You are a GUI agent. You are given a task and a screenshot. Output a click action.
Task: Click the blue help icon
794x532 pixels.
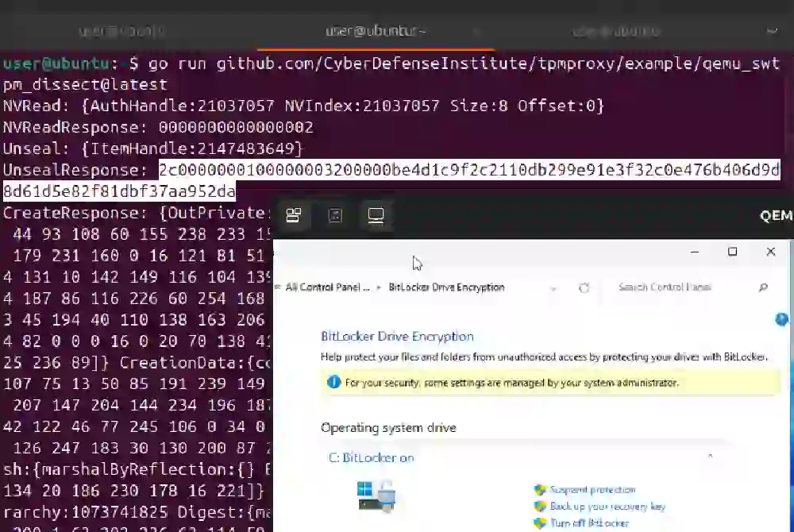[x=781, y=319]
